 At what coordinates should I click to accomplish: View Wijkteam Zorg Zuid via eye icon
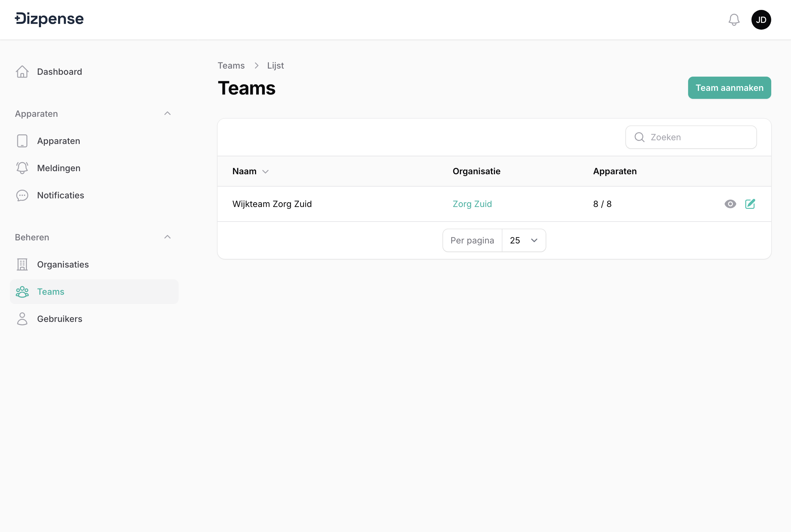click(730, 204)
